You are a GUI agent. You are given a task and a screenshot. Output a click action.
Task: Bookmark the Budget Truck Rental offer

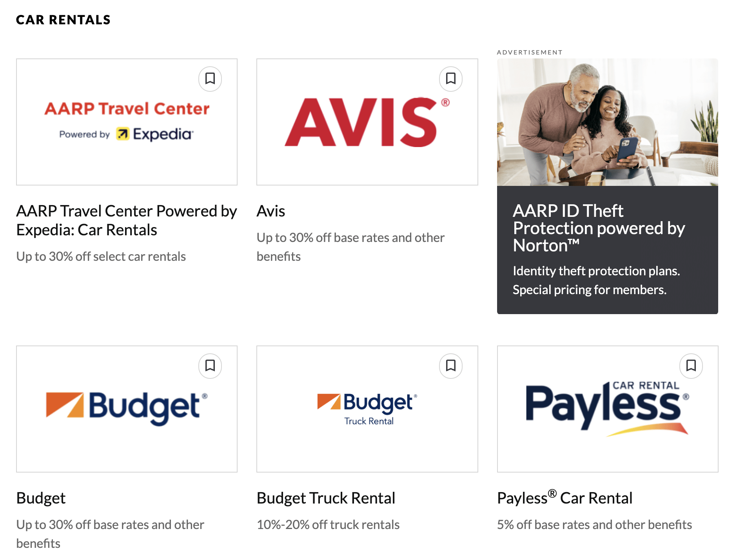coord(450,365)
